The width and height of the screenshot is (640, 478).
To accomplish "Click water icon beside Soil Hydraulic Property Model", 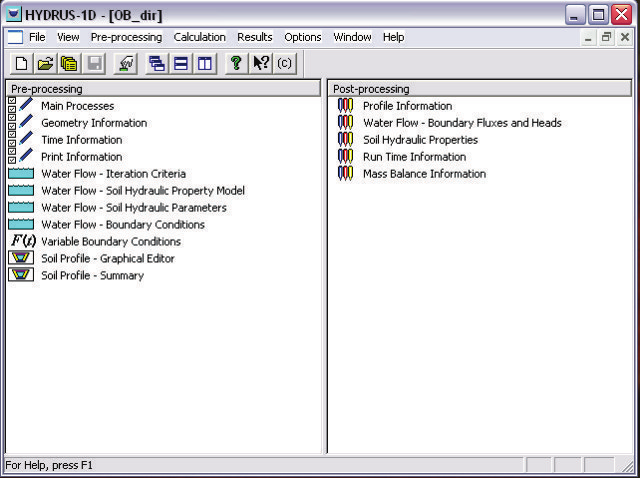I will (21, 190).
